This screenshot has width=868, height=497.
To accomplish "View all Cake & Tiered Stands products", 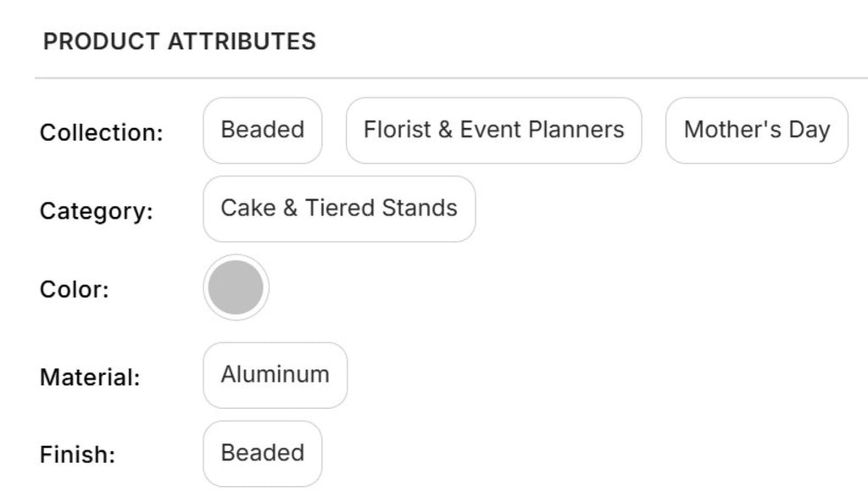I will [339, 209].
